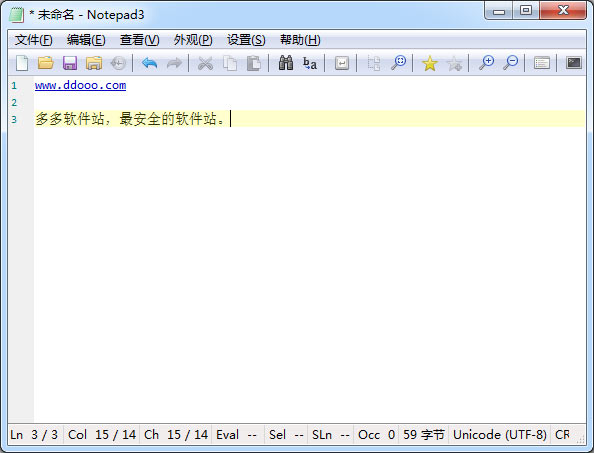Click empty line 2 in the editor

point(310,102)
